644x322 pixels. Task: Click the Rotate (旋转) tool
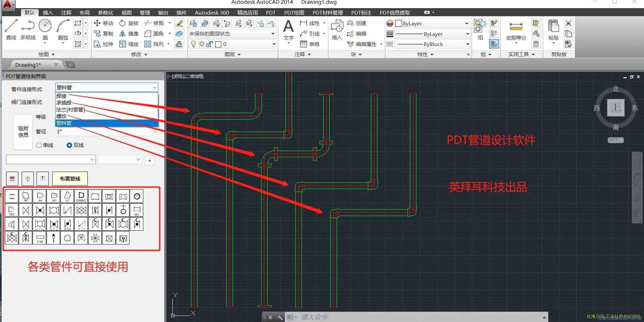click(123, 23)
